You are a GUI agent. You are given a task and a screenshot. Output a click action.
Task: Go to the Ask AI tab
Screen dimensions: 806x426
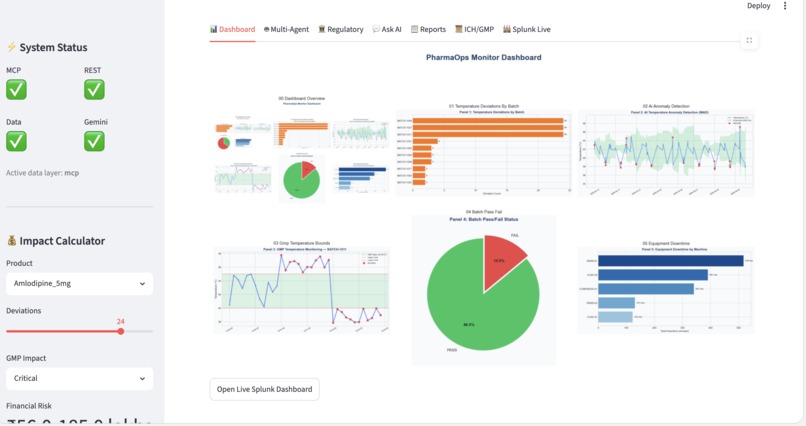pyautogui.click(x=387, y=29)
